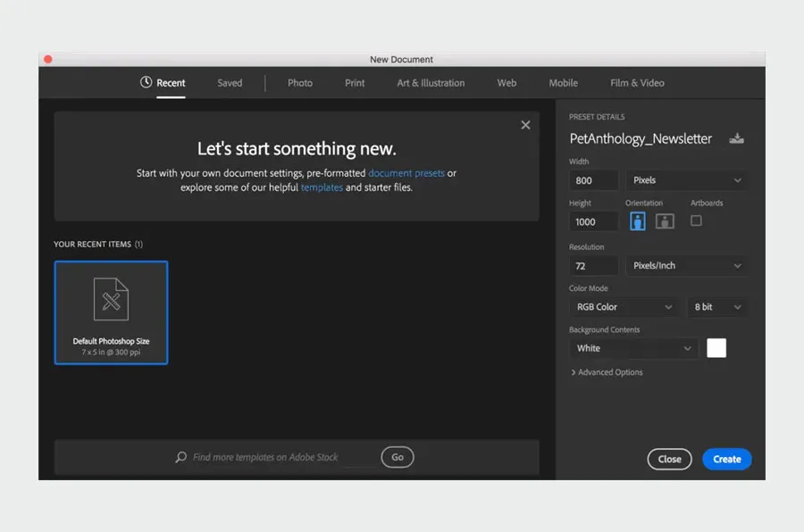Click the clock icon beside Recent
Screen dimensions: 804x532
point(147,82)
